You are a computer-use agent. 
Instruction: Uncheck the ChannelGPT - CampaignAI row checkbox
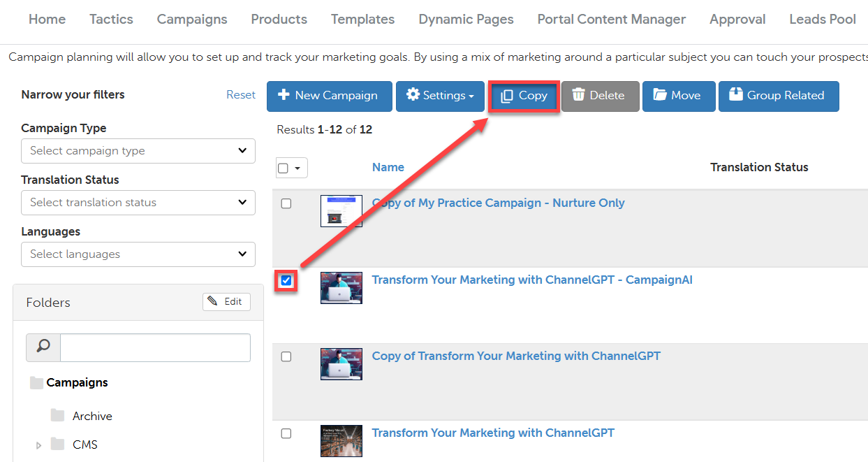pyautogui.click(x=286, y=280)
